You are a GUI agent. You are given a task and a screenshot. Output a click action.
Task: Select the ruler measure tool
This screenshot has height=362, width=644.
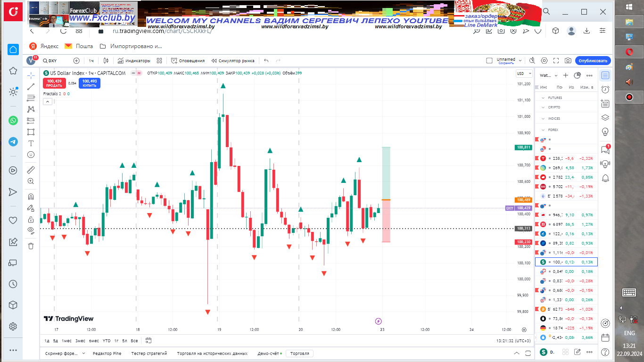[31, 170]
